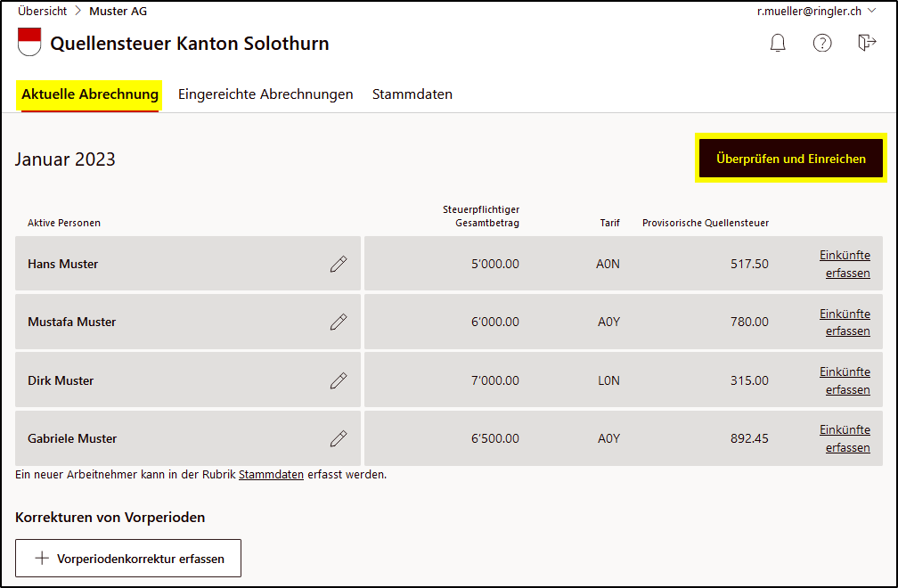
Task: Click the Steuerpflichtiger Gesamtbetrag column header
Action: point(481,216)
